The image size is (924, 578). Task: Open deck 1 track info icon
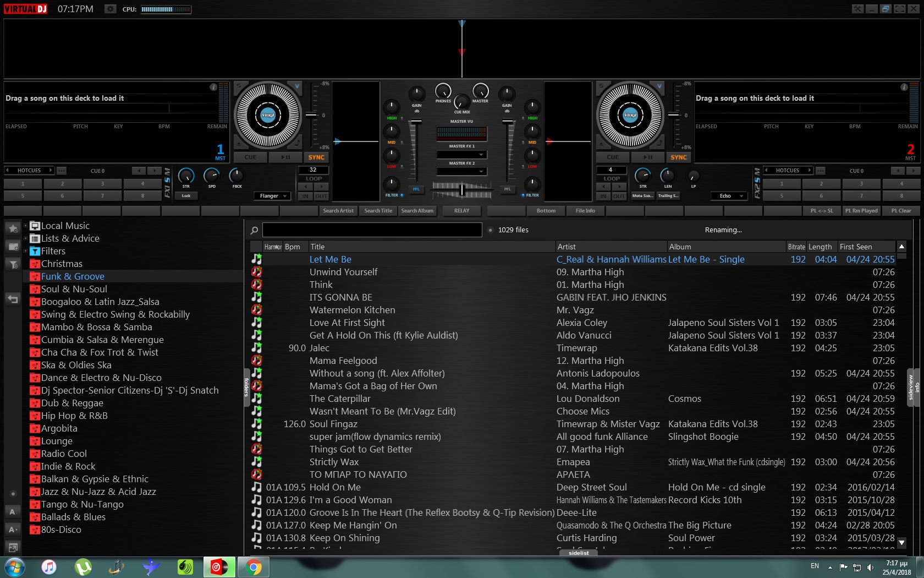213,87
